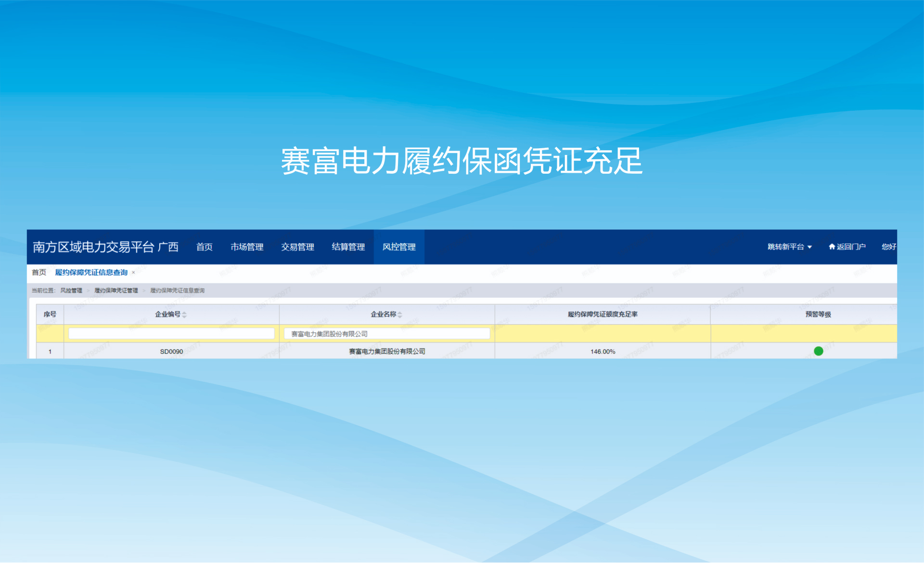Click the 返回门户 home icon
The image size is (924, 563).
pos(832,247)
